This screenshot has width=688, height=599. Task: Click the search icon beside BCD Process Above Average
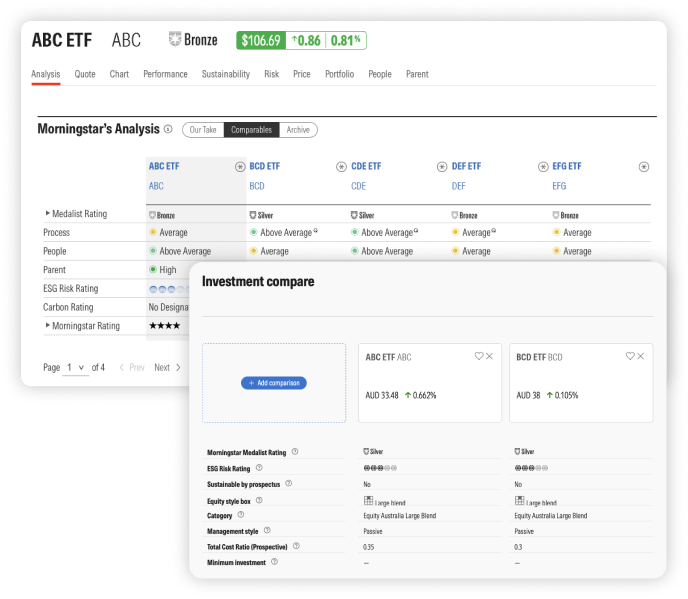(315, 230)
